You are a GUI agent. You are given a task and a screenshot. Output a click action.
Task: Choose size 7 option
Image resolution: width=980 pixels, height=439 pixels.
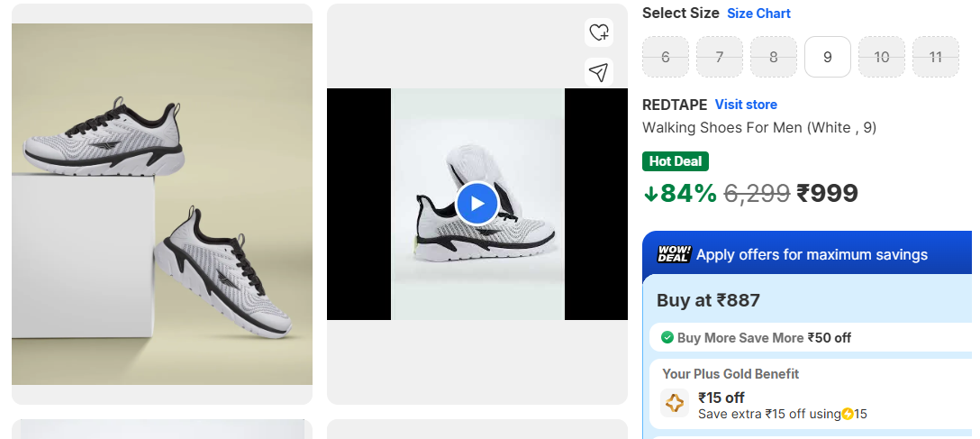coord(720,57)
